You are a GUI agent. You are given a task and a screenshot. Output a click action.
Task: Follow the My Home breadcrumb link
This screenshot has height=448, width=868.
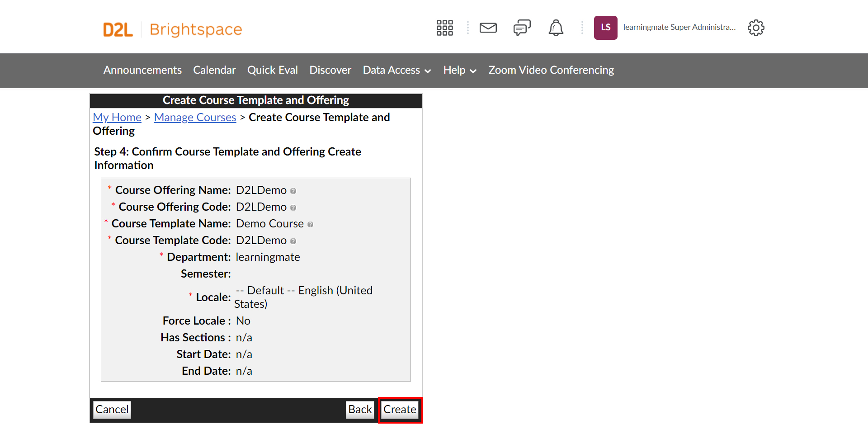click(117, 118)
